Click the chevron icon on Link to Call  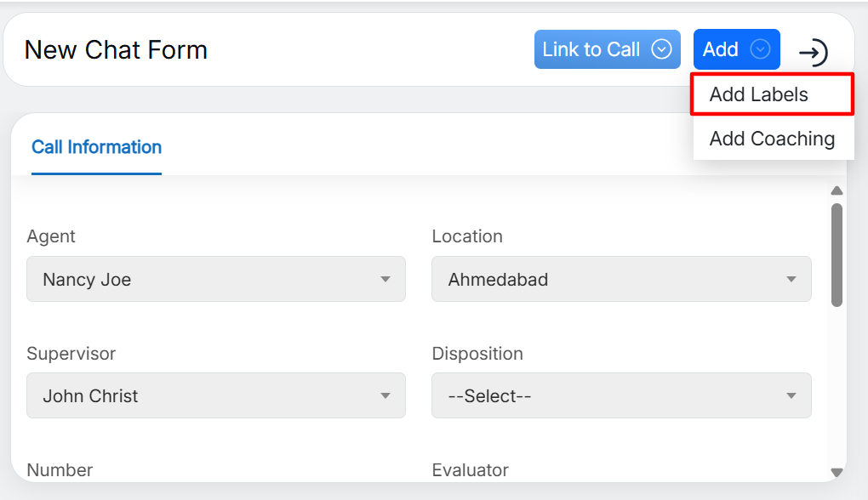click(661, 49)
